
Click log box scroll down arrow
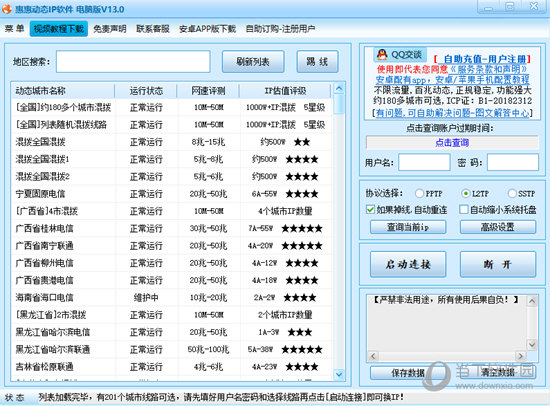pos(532,345)
